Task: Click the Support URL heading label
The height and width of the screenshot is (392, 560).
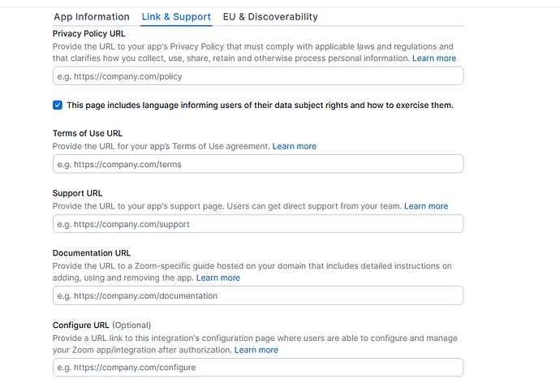Action: click(x=77, y=193)
